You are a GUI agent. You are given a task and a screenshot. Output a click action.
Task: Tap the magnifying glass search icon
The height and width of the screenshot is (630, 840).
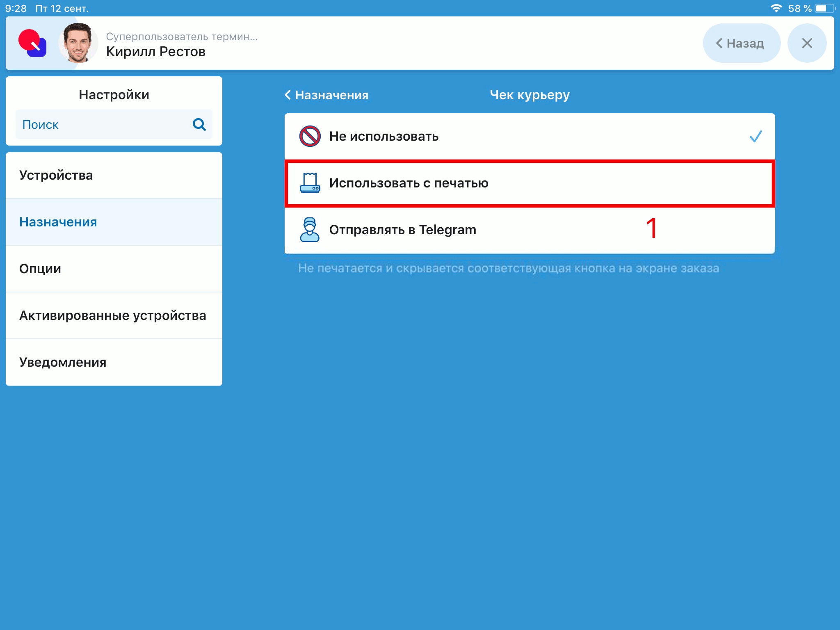199,124
